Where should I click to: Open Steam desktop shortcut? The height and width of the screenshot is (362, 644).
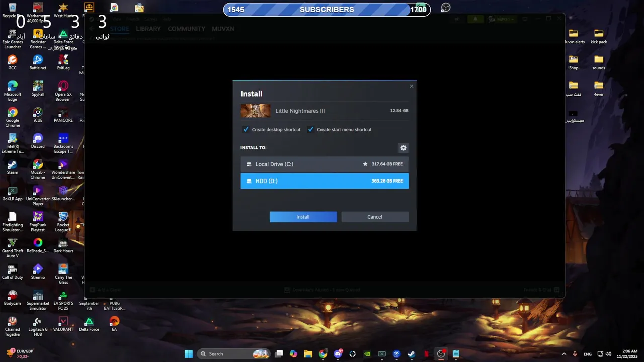[13, 167]
